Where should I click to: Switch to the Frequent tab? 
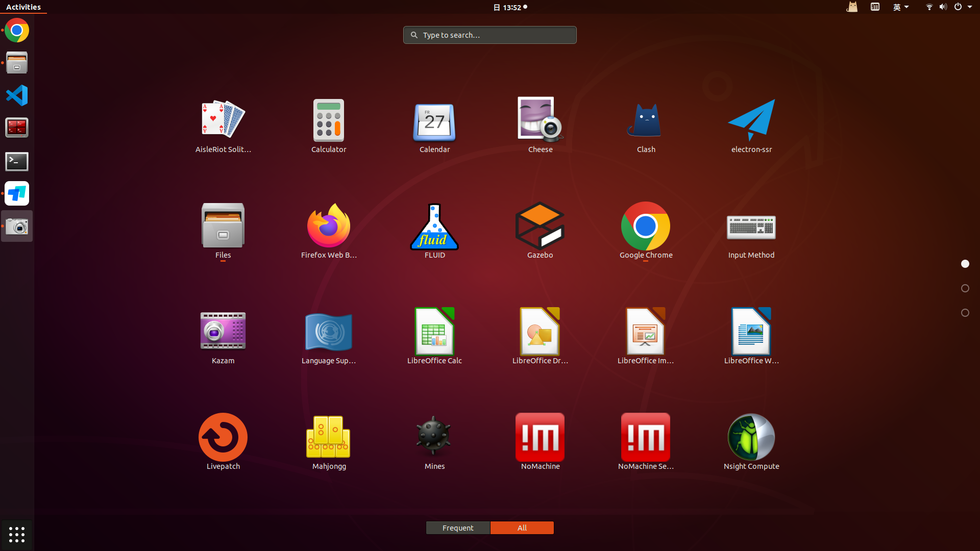click(x=458, y=528)
